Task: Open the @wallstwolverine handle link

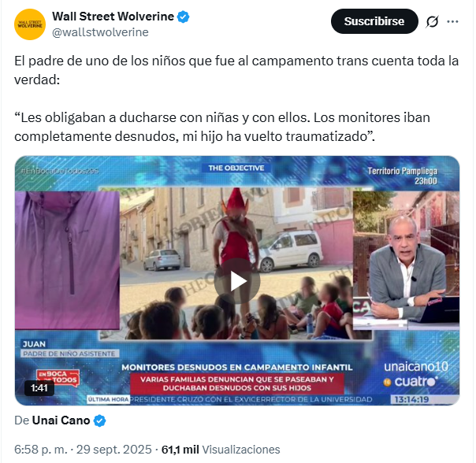Action: click(x=100, y=32)
